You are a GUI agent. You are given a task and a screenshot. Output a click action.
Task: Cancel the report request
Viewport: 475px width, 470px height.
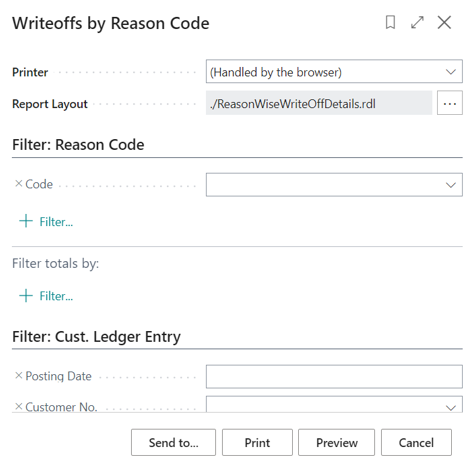[x=416, y=442]
